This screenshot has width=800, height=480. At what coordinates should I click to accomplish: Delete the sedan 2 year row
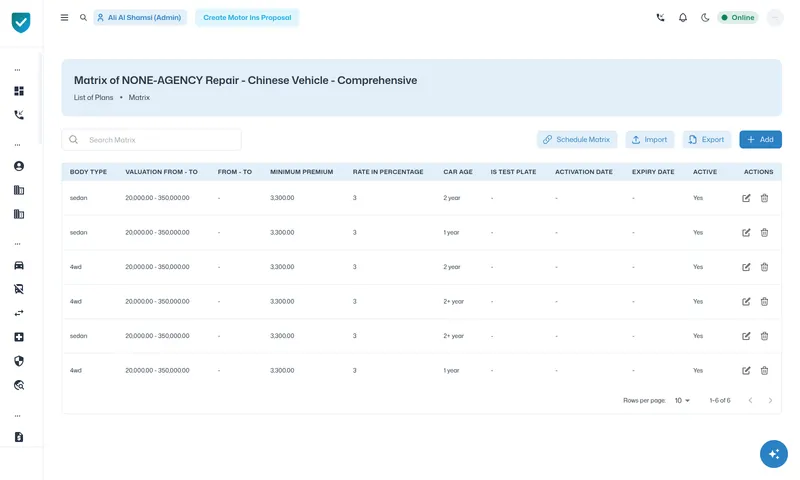tap(764, 198)
